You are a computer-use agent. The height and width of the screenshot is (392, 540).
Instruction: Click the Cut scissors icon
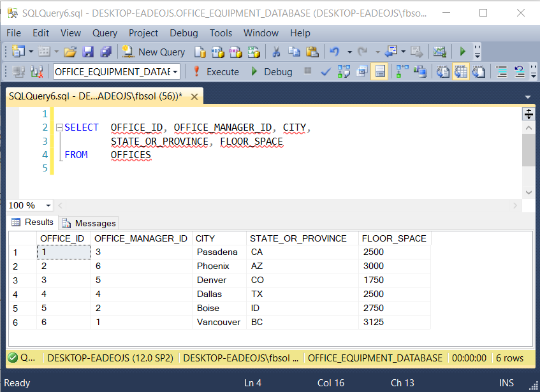click(276, 52)
